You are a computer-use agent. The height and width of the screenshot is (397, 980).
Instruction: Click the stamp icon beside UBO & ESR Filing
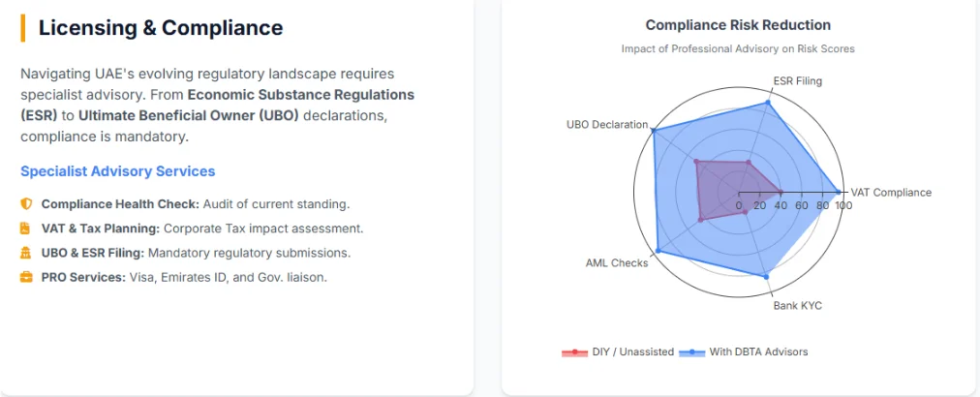tap(26, 253)
